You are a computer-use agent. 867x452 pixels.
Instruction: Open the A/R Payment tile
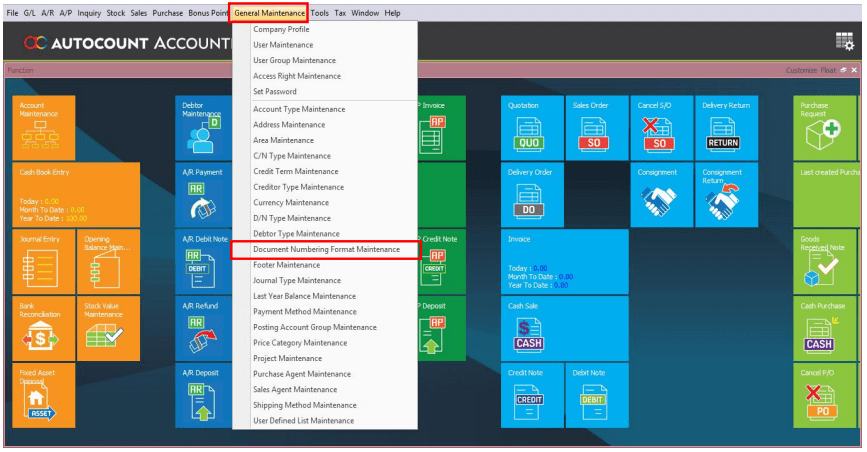tap(203, 195)
